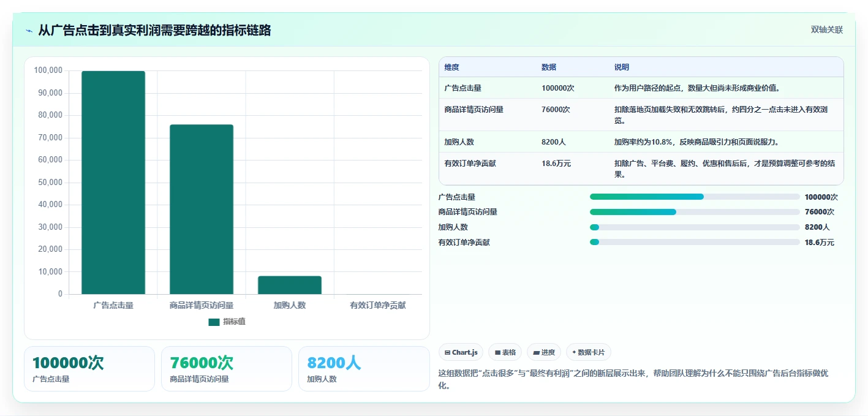Click the 100,000 y-axis tick label
The image size is (868, 416).
(x=48, y=70)
